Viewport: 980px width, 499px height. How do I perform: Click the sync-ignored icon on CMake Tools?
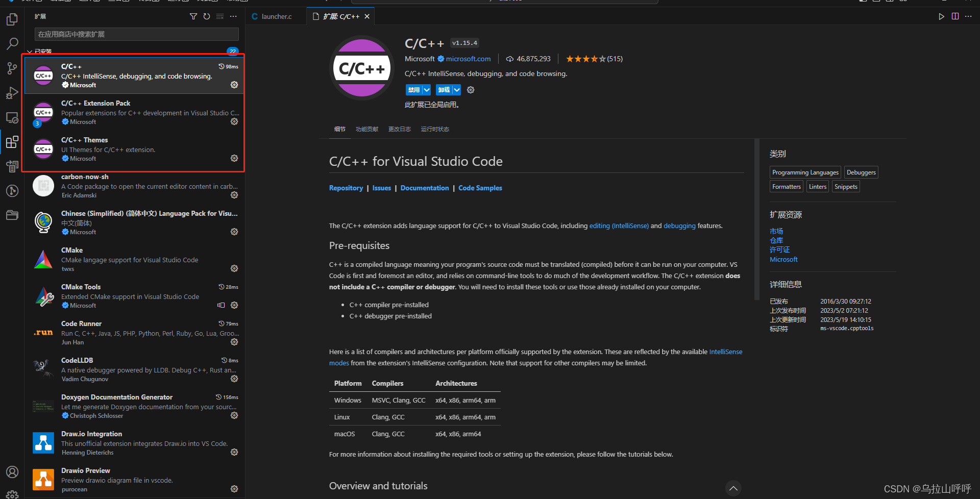(x=221, y=306)
